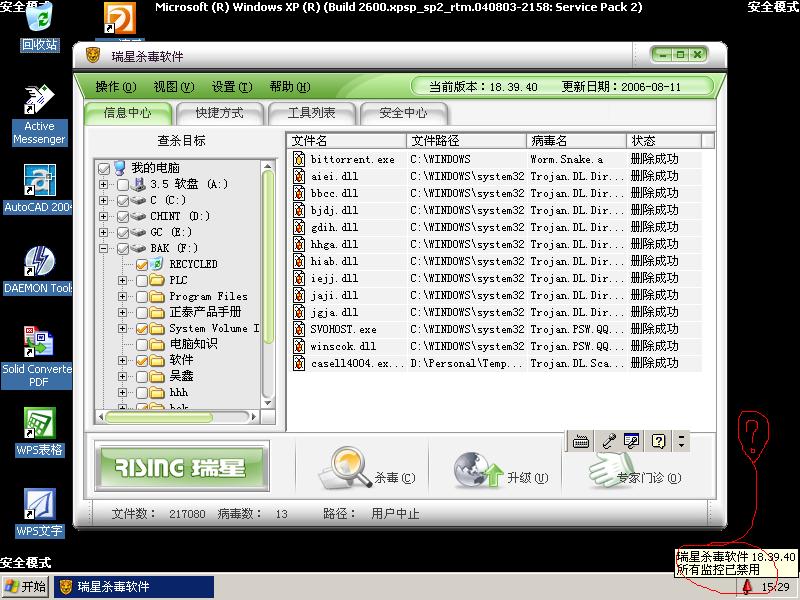The width and height of the screenshot is (800, 600).
Task: Check the 3.5 软盘 (A:) checkbox
Action: pyautogui.click(x=123, y=185)
